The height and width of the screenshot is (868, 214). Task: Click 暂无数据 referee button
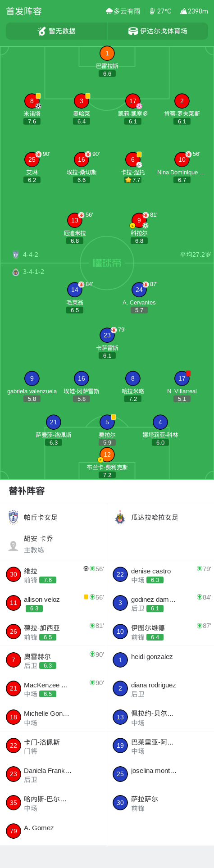point(57,31)
